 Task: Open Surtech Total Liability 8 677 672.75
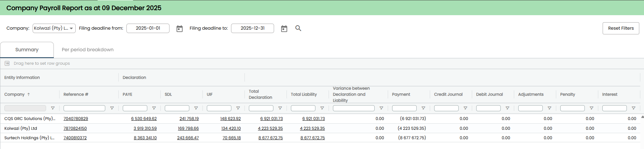click(x=313, y=138)
